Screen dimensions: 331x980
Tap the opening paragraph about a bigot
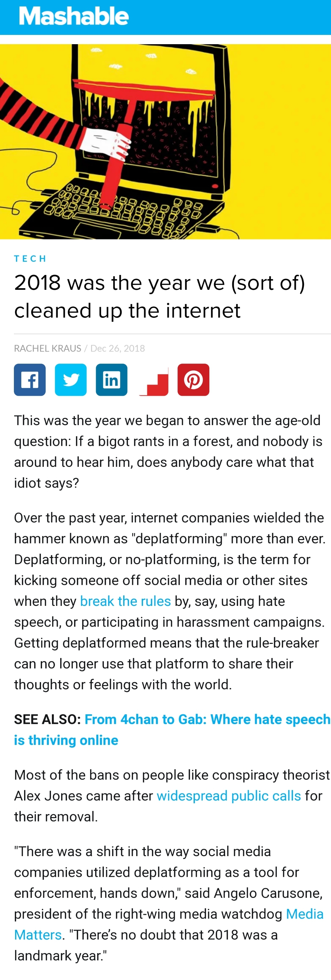[x=168, y=452]
